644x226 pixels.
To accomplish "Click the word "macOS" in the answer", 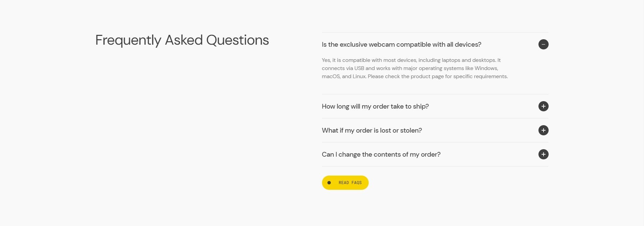I will pos(330,76).
